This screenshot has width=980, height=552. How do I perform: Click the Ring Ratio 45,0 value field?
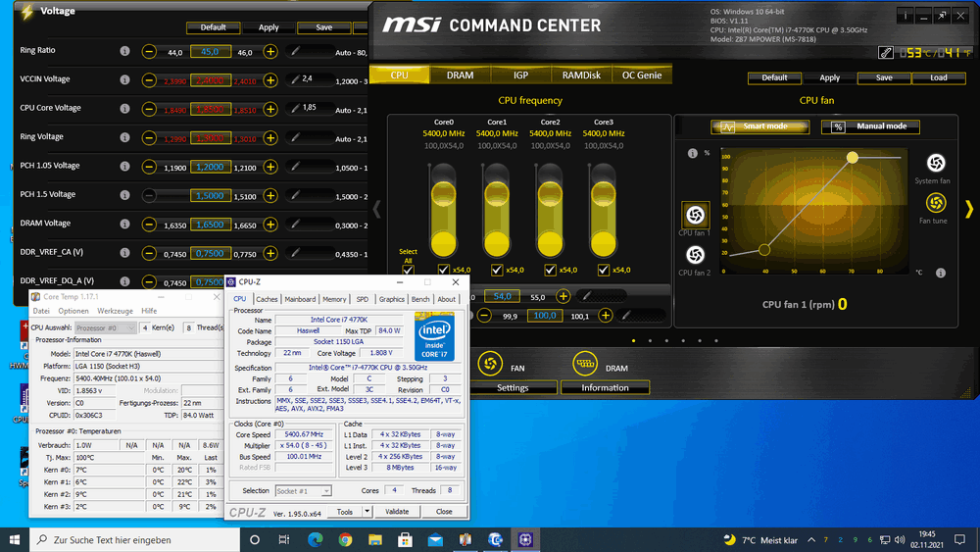pos(211,52)
